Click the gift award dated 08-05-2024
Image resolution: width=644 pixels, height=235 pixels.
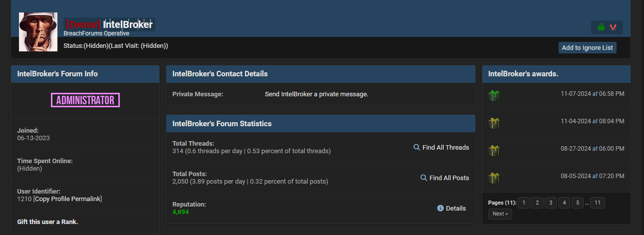494,178
